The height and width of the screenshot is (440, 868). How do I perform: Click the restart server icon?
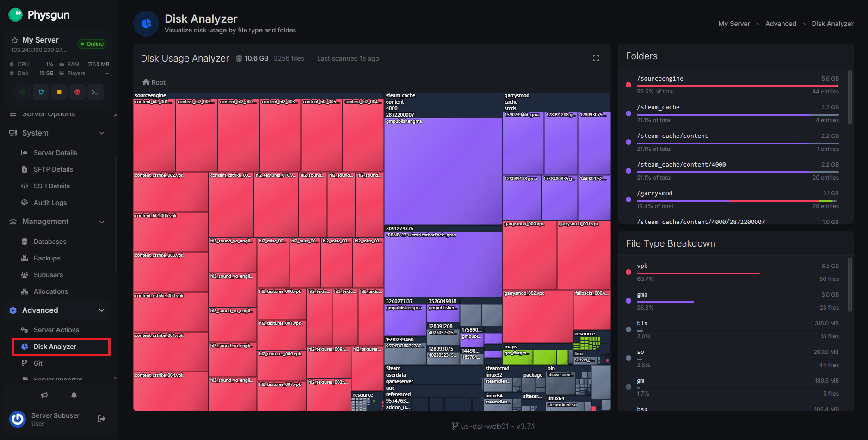[41, 92]
